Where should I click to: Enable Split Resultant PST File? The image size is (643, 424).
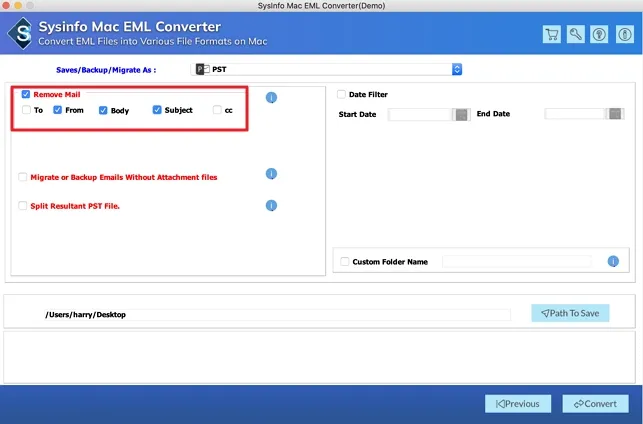click(23, 206)
